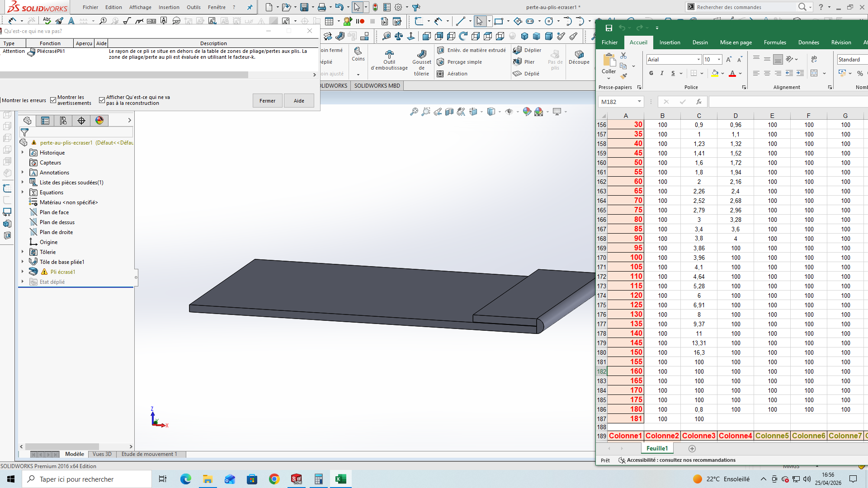This screenshot has width=868, height=488.
Task: Open the ConfigurationManager tab icon
Action: [63, 120]
